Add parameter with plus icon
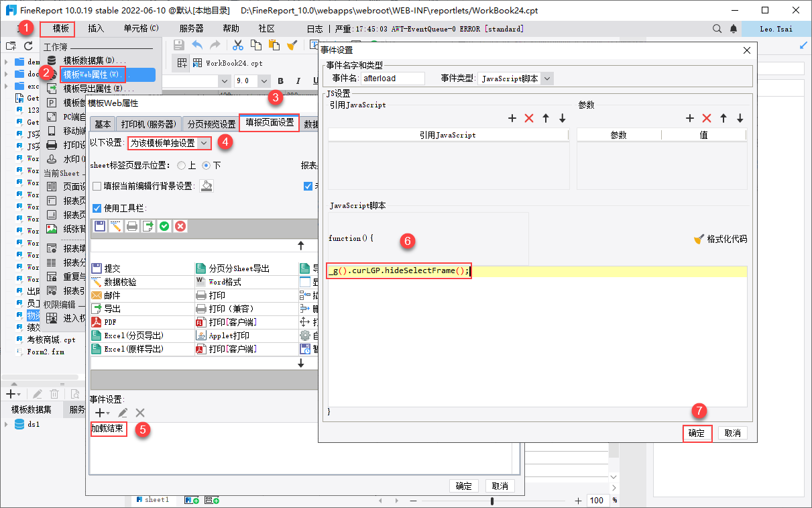 coord(690,118)
